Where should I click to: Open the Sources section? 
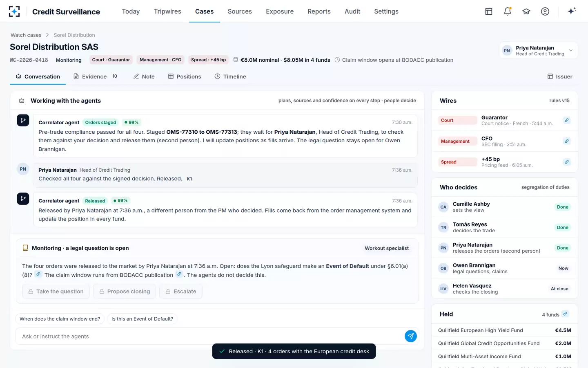coord(240,11)
